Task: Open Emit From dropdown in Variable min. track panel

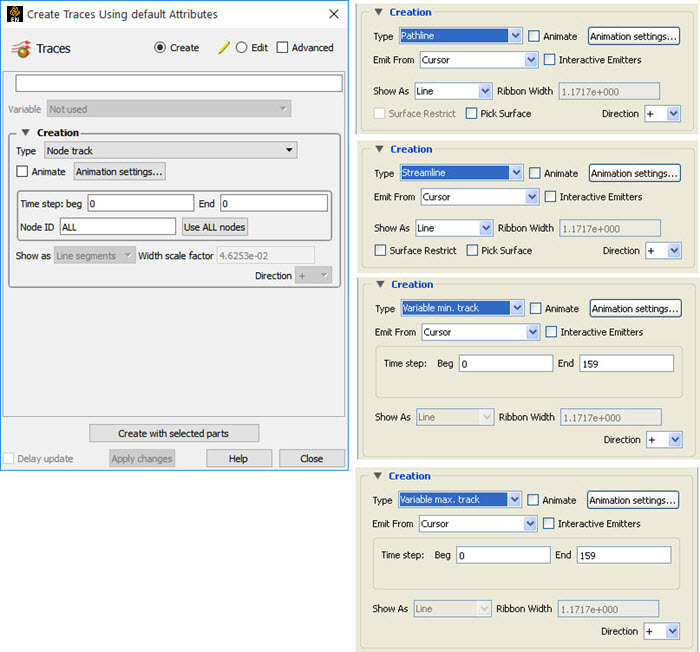Action: (x=480, y=332)
